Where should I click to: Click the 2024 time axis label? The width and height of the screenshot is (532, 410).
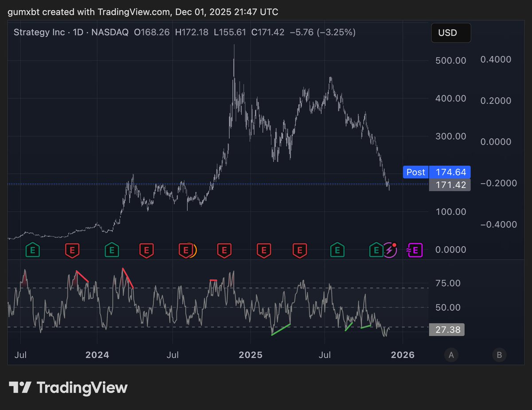pyautogui.click(x=97, y=355)
